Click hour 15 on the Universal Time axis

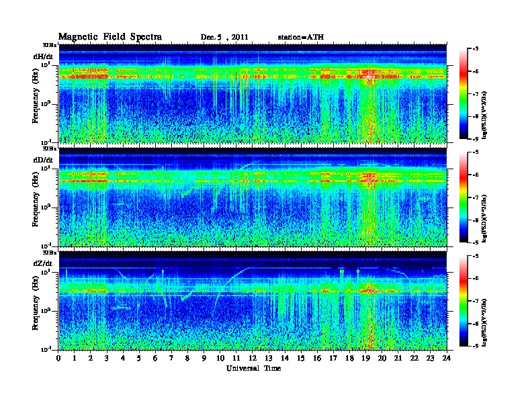click(x=301, y=359)
